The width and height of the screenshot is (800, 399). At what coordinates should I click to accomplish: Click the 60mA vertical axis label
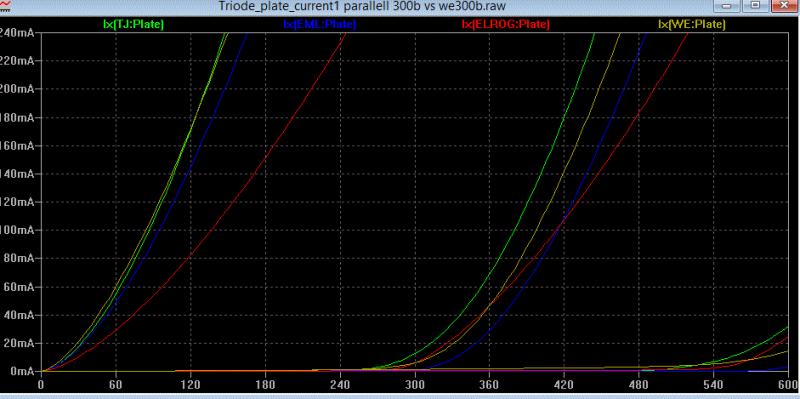19,286
